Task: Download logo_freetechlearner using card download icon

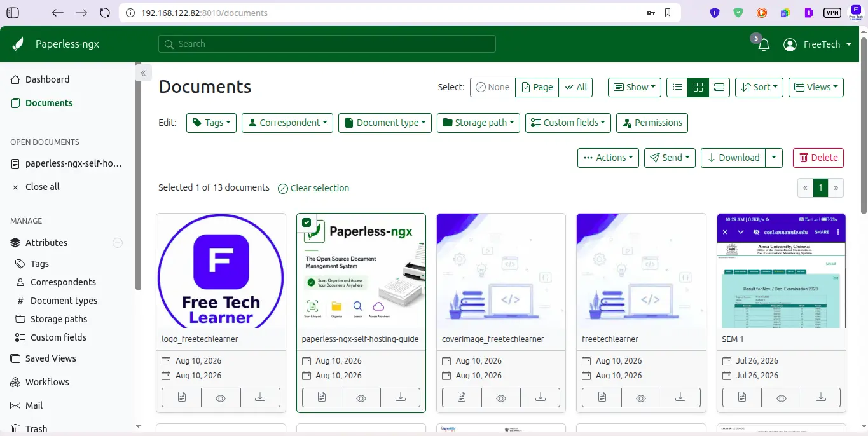Action: [260, 397]
